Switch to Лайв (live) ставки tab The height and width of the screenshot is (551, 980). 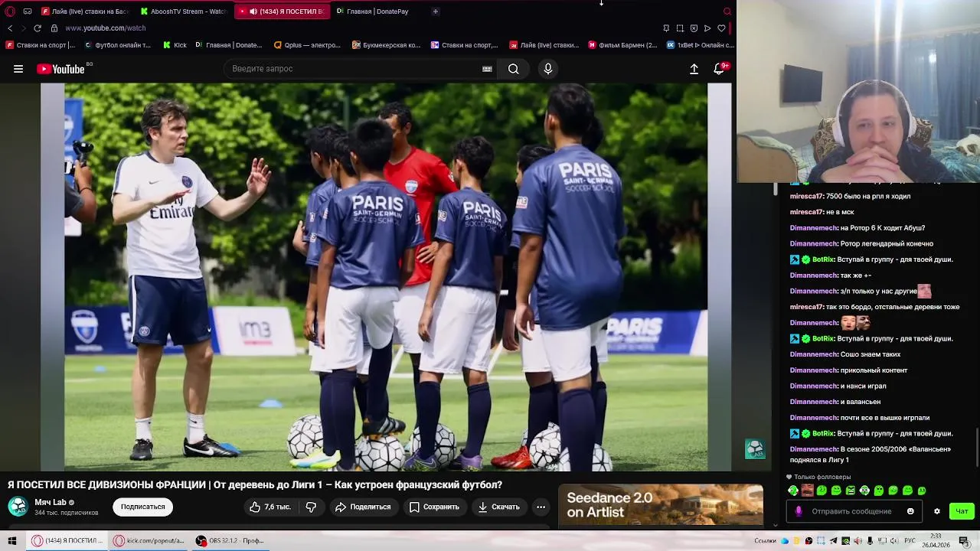[85, 11]
